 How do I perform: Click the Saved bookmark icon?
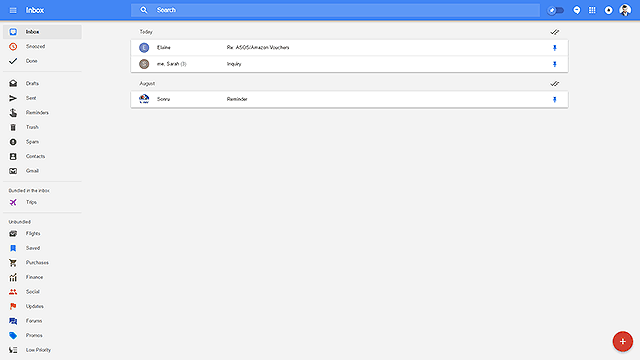coord(13,248)
